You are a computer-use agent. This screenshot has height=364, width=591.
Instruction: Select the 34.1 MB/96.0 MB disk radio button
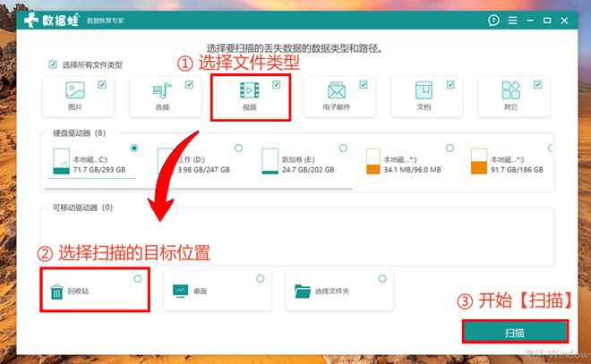[x=450, y=148]
